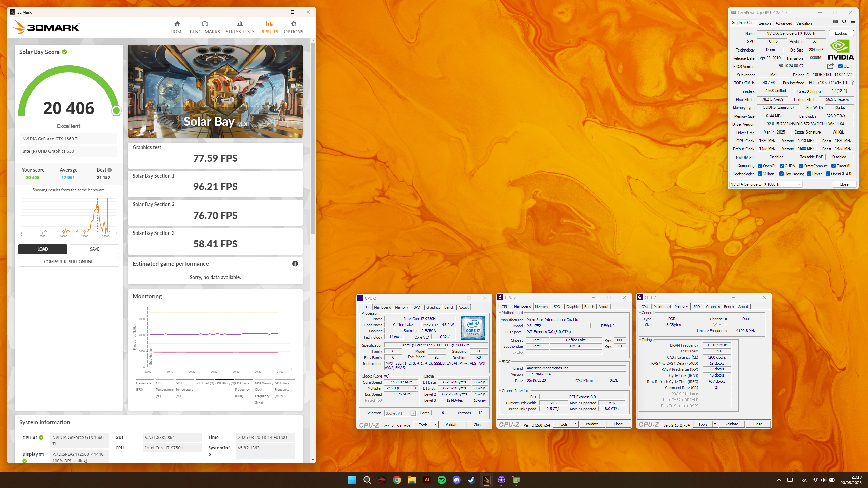Click the FRA language indicator

[x=803, y=480]
